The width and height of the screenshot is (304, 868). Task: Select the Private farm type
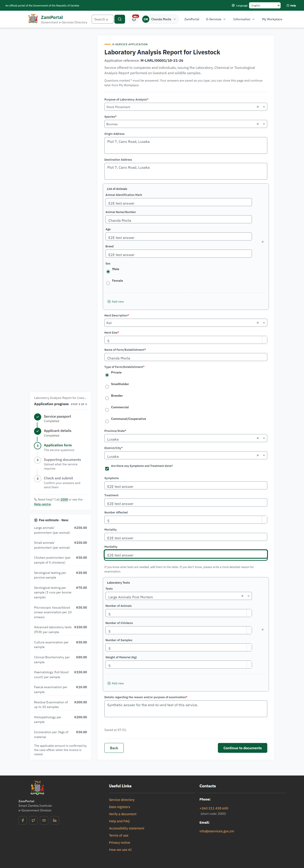click(107, 375)
